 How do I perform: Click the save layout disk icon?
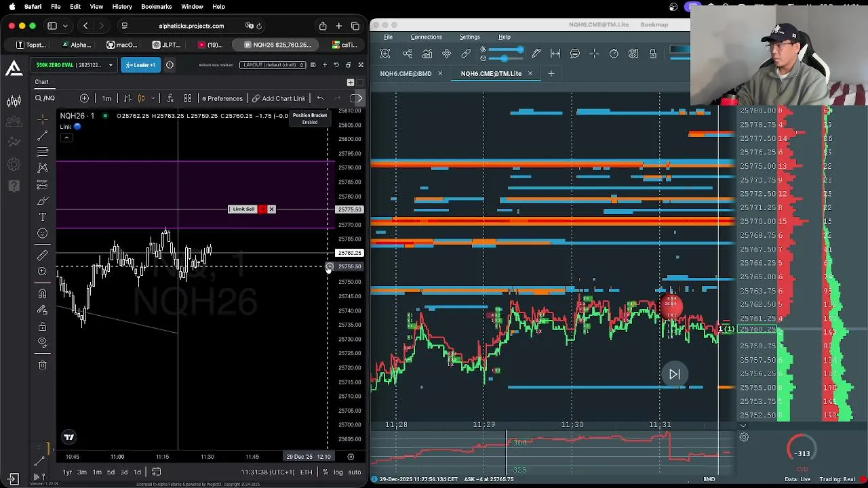[313, 65]
